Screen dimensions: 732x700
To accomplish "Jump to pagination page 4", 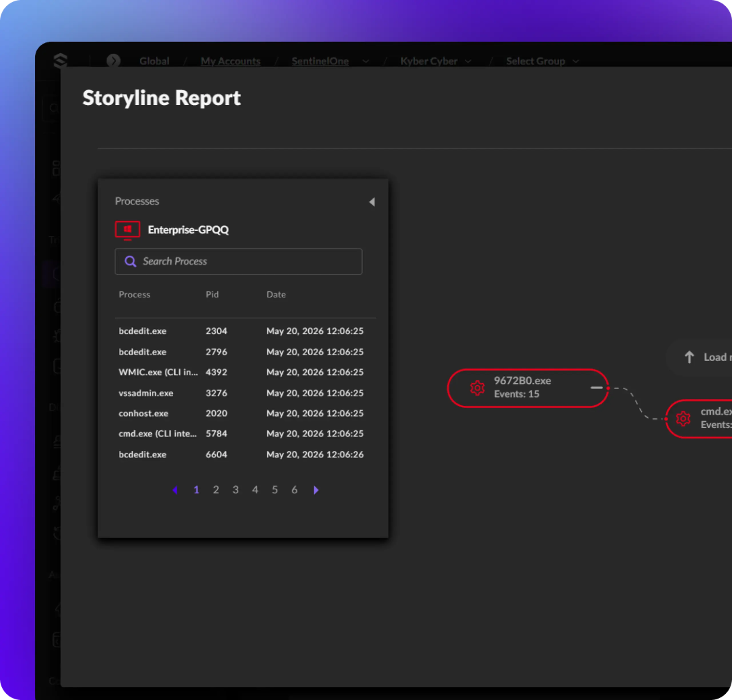I will pos(255,490).
